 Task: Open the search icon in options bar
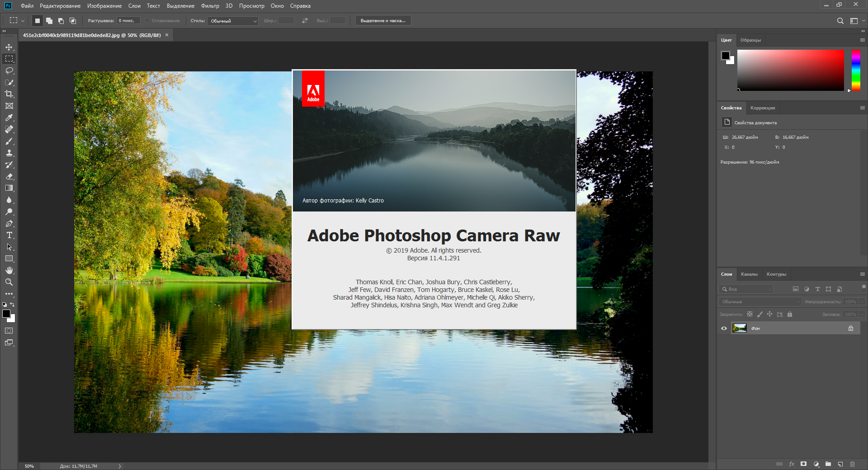(840, 21)
